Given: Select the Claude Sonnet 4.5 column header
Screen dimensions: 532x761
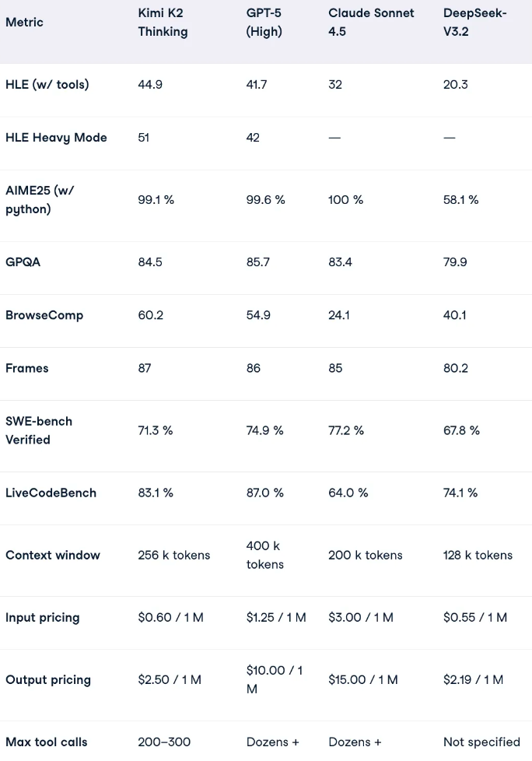Looking at the screenshot, I should [x=371, y=23].
